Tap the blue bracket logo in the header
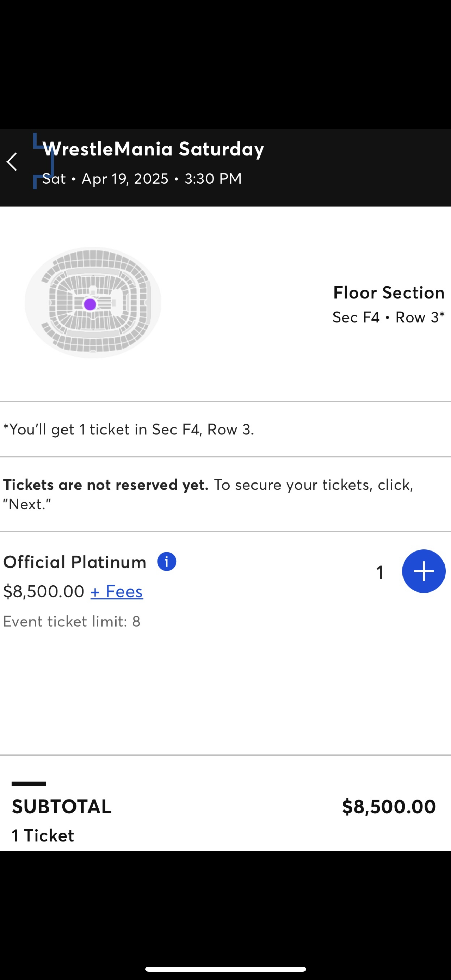451x980 pixels. click(x=43, y=161)
